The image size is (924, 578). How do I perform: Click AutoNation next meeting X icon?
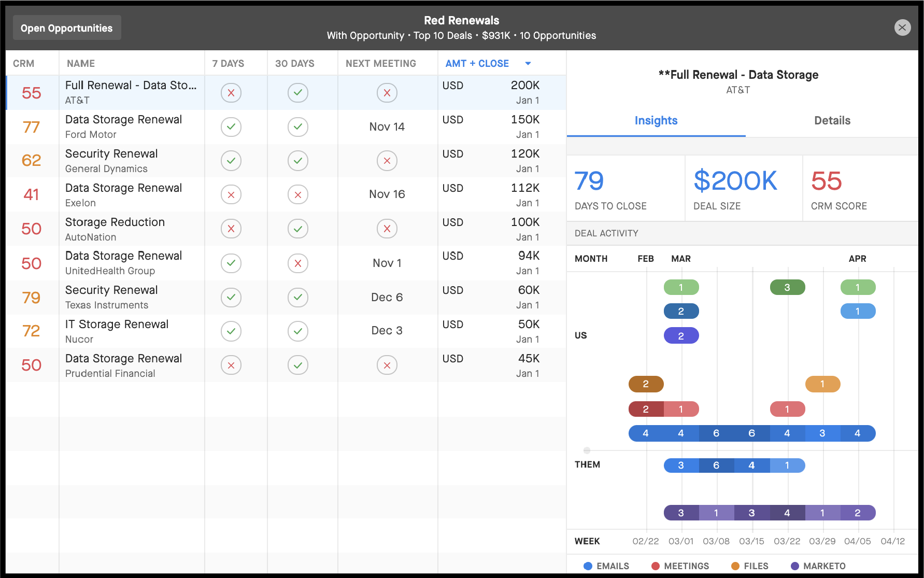(x=387, y=229)
